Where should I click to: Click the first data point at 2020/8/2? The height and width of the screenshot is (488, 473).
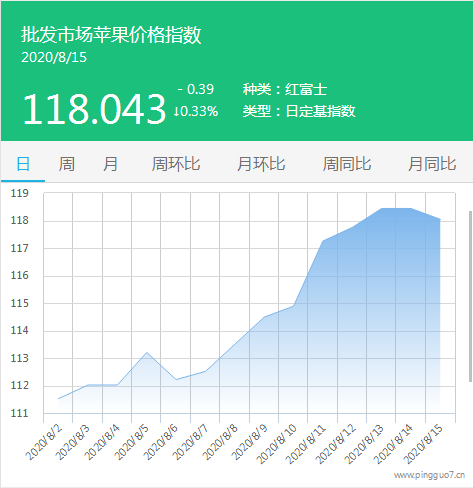click(59, 399)
